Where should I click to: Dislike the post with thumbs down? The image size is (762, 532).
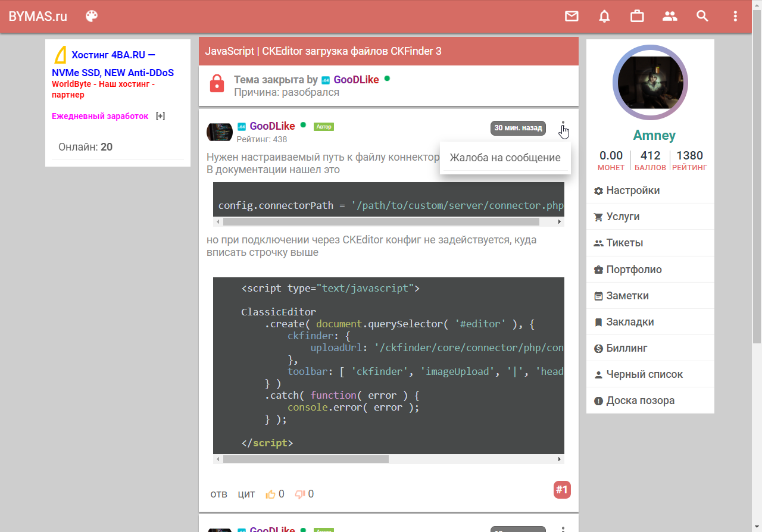300,494
